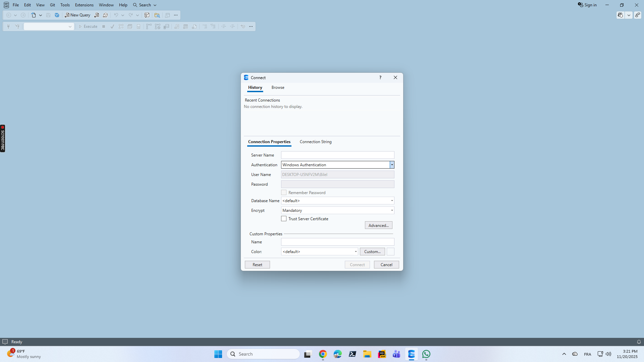Select the Parse query checkmark icon

point(112,26)
